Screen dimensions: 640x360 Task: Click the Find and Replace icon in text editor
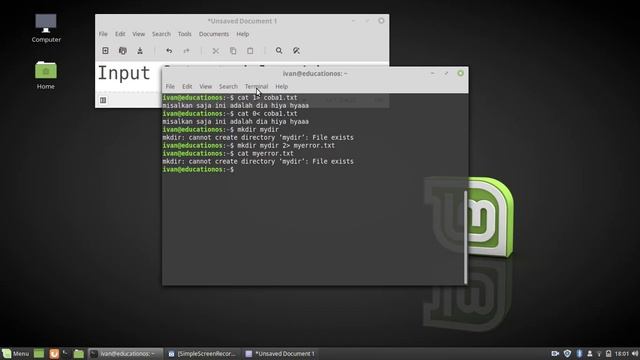pyautogui.click(x=296, y=51)
